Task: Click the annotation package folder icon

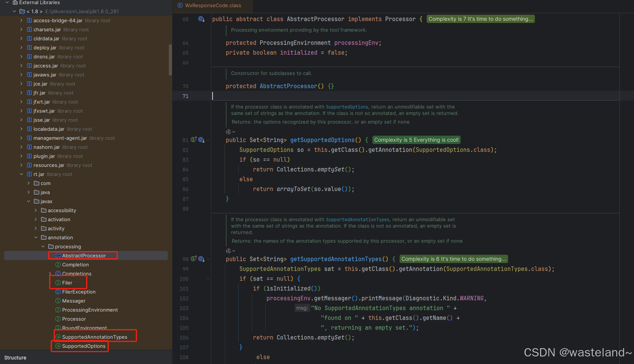Action: pyautogui.click(x=44, y=238)
